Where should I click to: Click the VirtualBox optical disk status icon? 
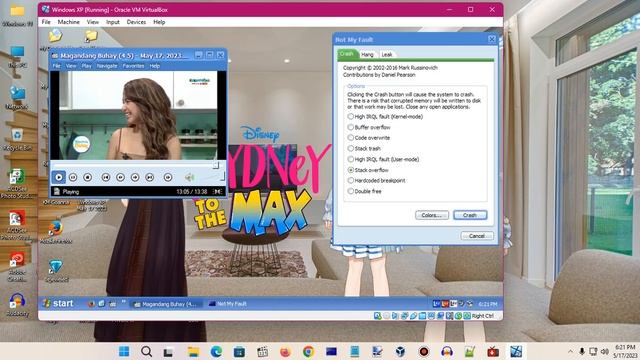coord(387,316)
